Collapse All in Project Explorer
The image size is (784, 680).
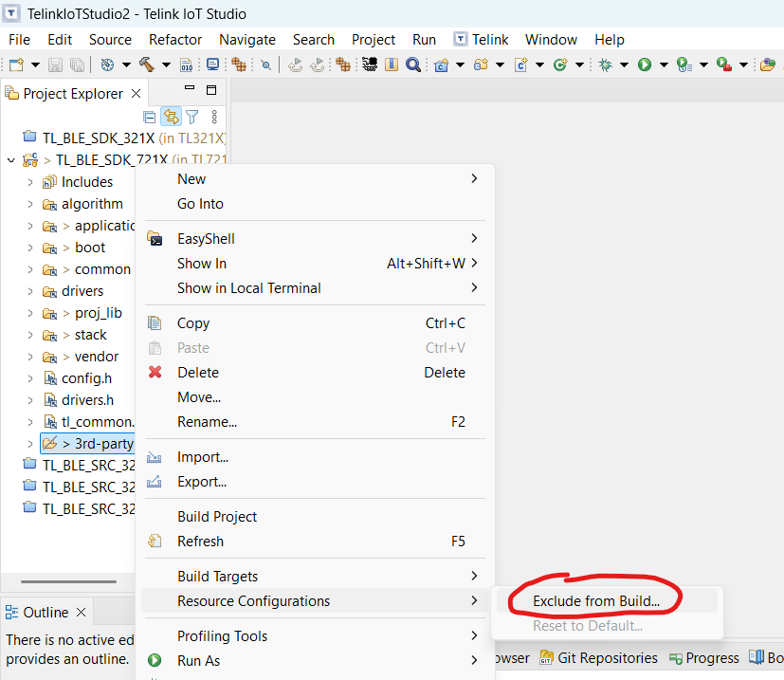pos(149,117)
